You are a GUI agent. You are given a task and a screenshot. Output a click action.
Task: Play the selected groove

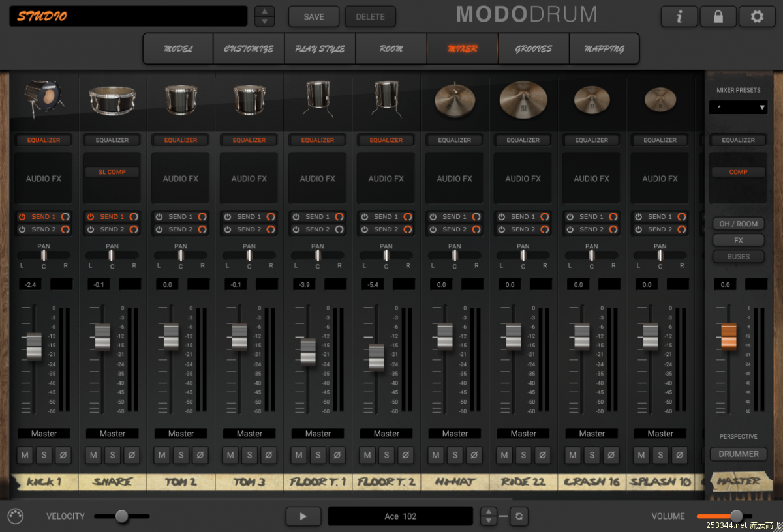[x=303, y=516]
